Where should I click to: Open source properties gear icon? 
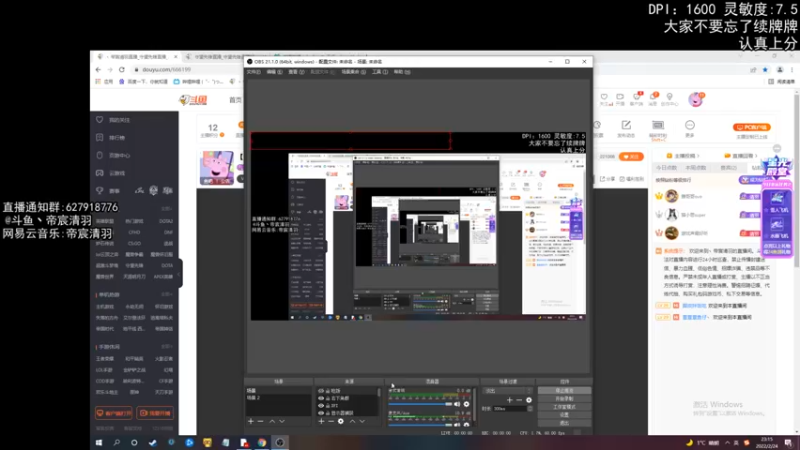[x=341, y=421]
